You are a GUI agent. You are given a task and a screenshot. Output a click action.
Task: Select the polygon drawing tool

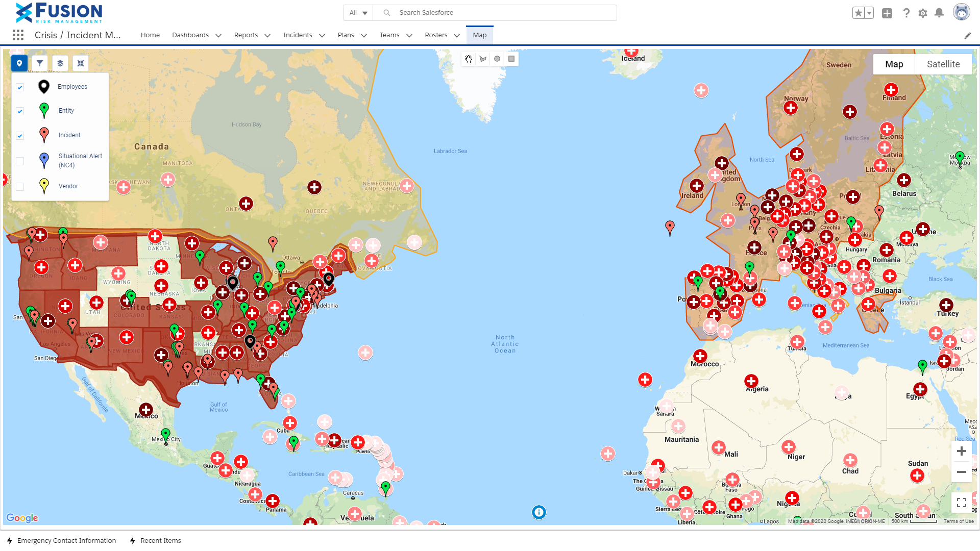coord(483,59)
